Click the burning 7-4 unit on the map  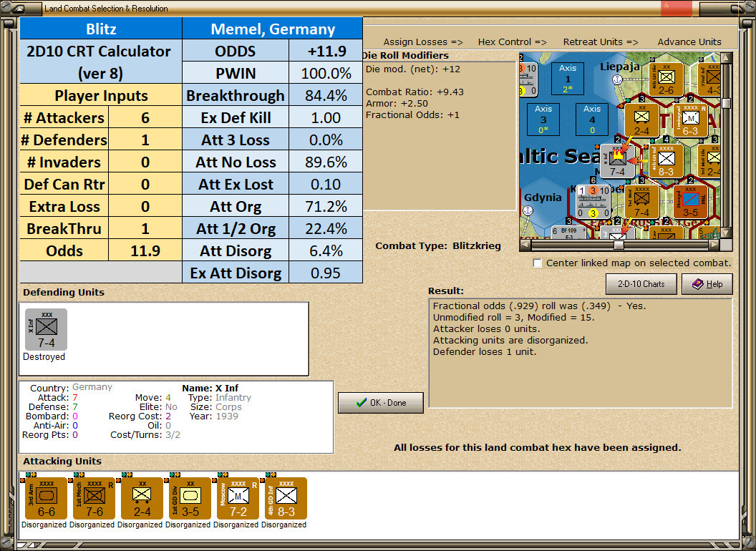pos(617,161)
